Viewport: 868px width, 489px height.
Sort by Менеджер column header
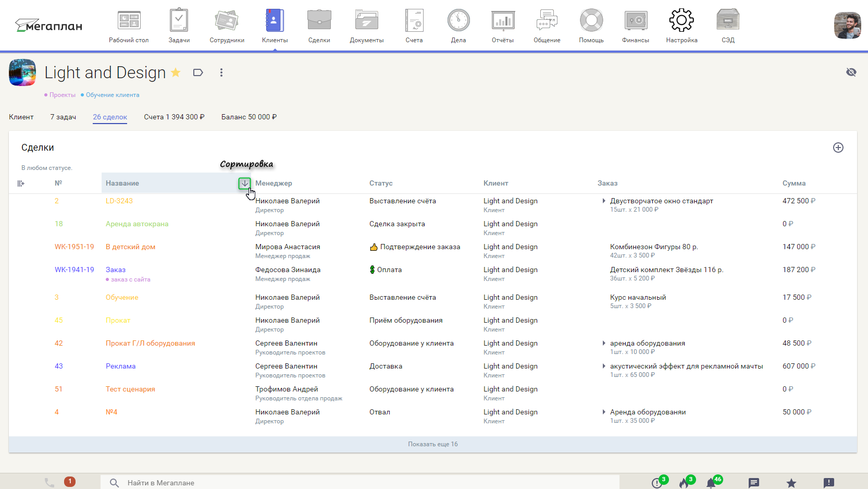[x=274, y=184]
